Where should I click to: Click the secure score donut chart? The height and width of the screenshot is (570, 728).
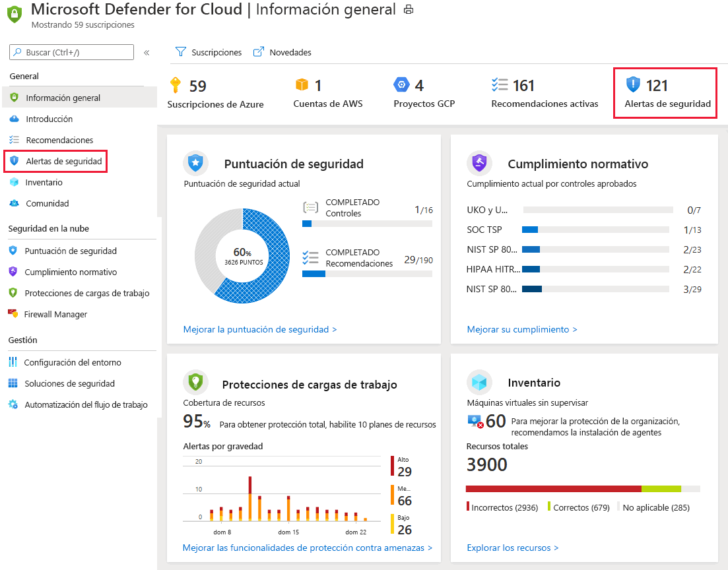tap(242, 256)
